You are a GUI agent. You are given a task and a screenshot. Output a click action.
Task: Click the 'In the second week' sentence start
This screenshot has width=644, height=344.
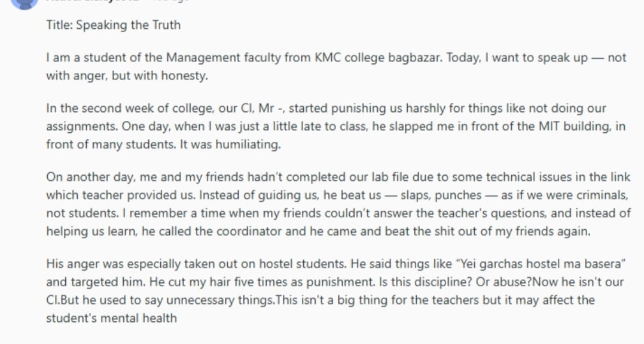[x=100, y=108]
